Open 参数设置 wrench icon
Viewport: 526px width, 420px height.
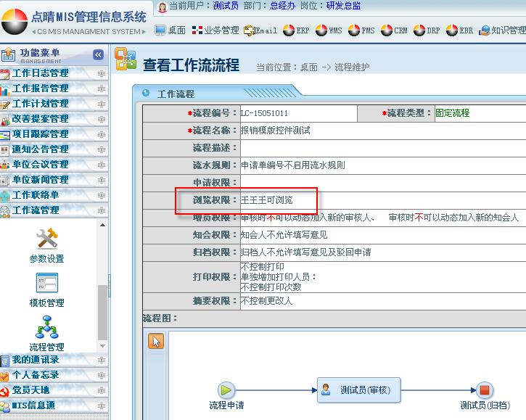[x=46, y=238]
